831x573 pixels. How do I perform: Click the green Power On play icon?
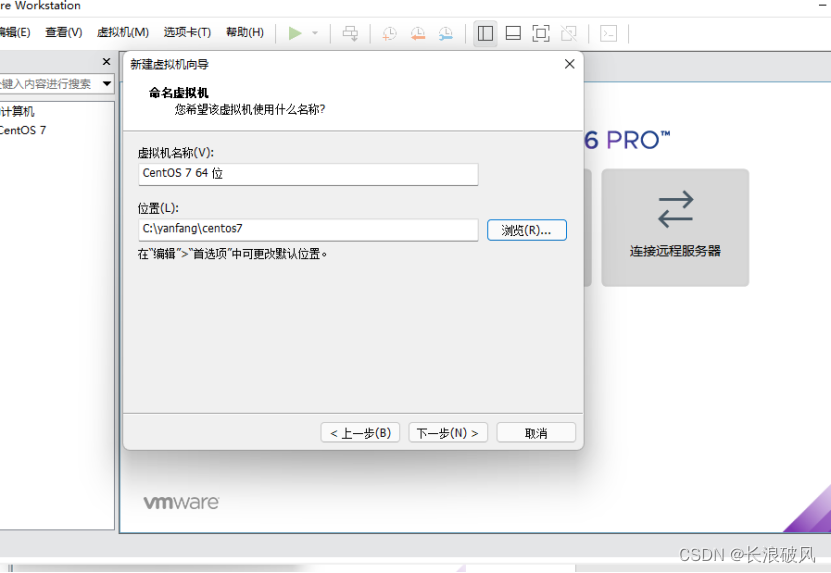[295, 33]
